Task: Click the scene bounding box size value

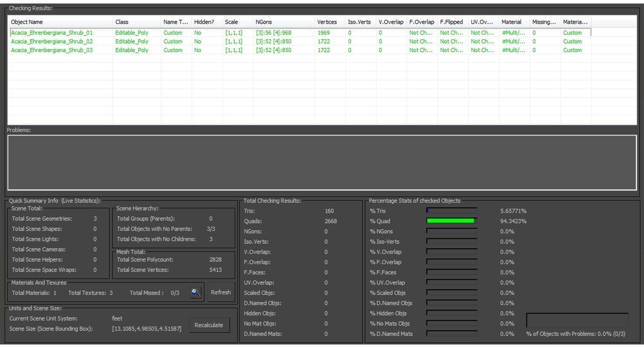Action: pyautogui.click(x=147, y=328)
